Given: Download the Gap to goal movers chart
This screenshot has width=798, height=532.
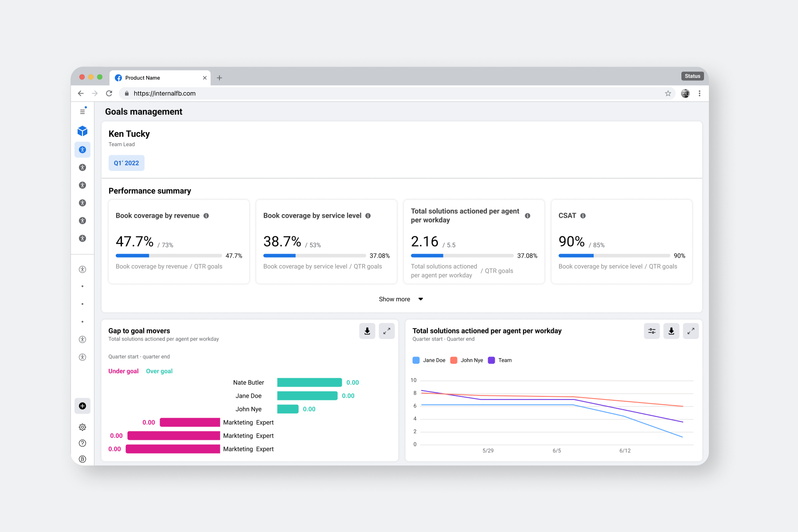Looking at the screenshot, I should coord(368,331).
